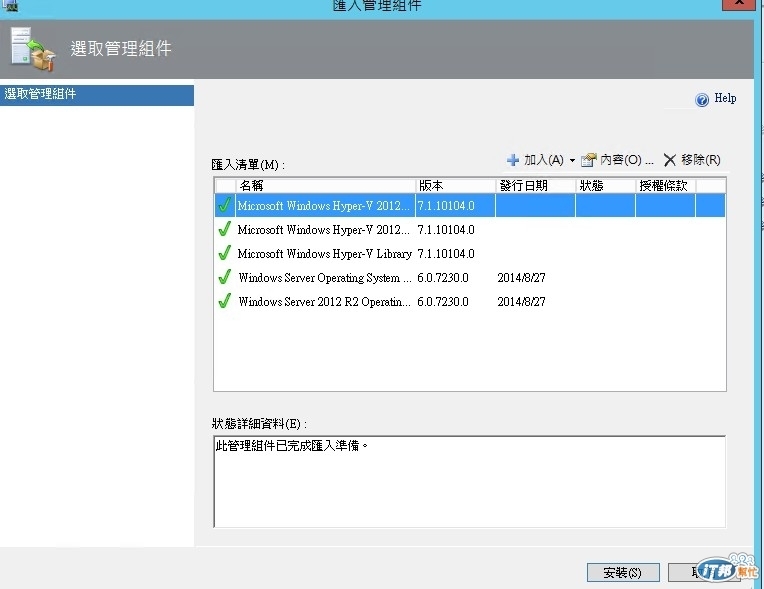Click the 授權條款 column header
Screen dimensions: 764x589
click(x=666, y=186)
